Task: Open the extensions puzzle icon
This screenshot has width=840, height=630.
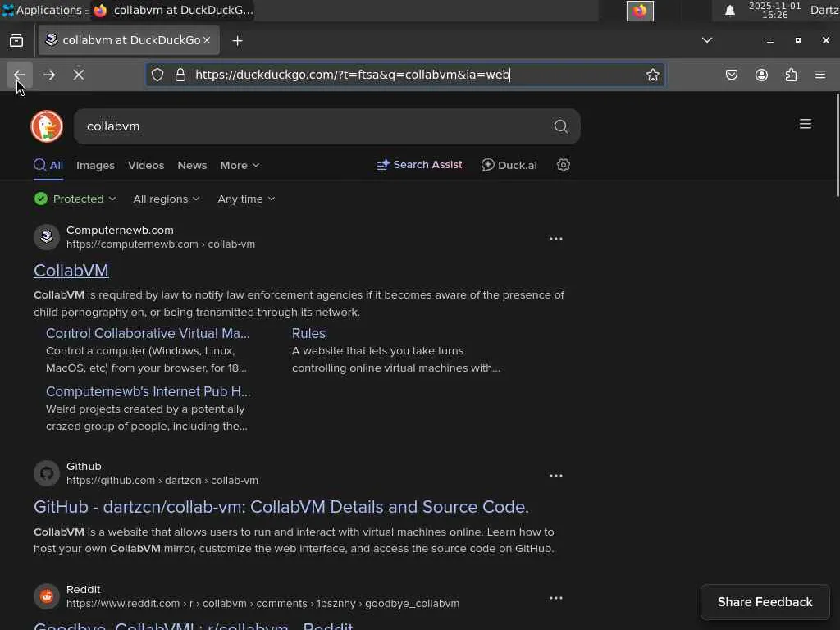Action: (792, 75)
